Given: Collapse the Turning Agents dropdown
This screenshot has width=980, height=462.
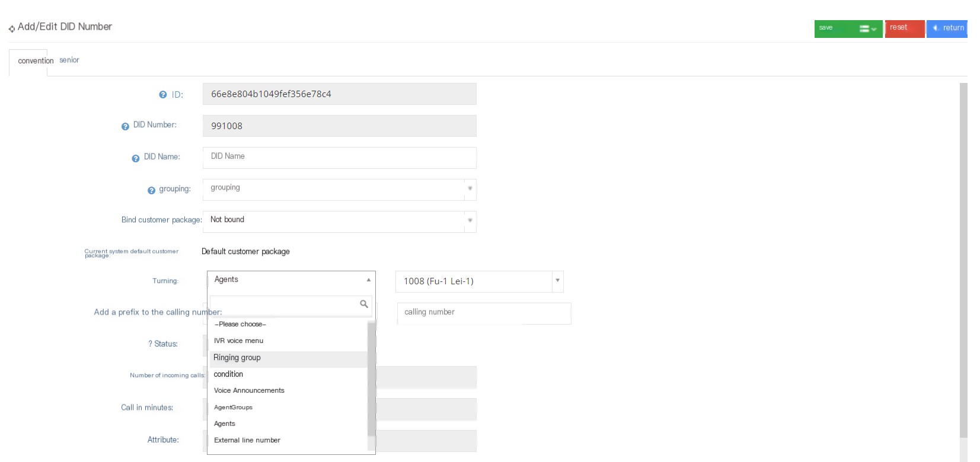Looking at the screenshot, I should pos(291,280).
